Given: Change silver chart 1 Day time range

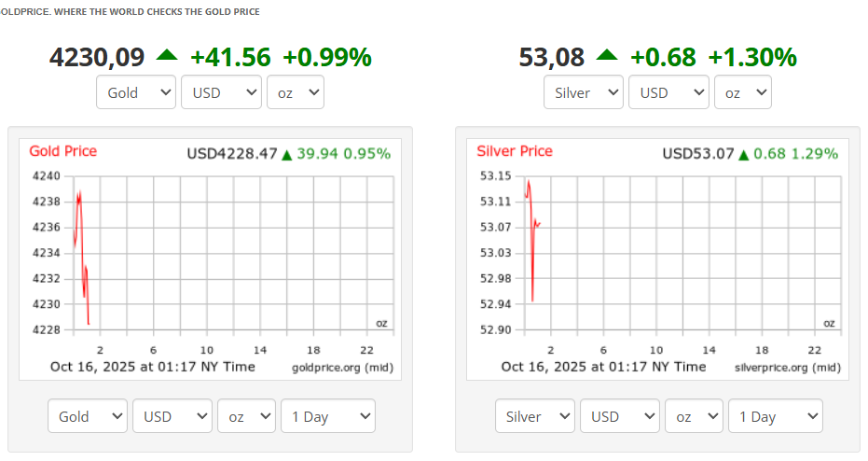Looking at the screenshot, I should [x=775, y=416].
